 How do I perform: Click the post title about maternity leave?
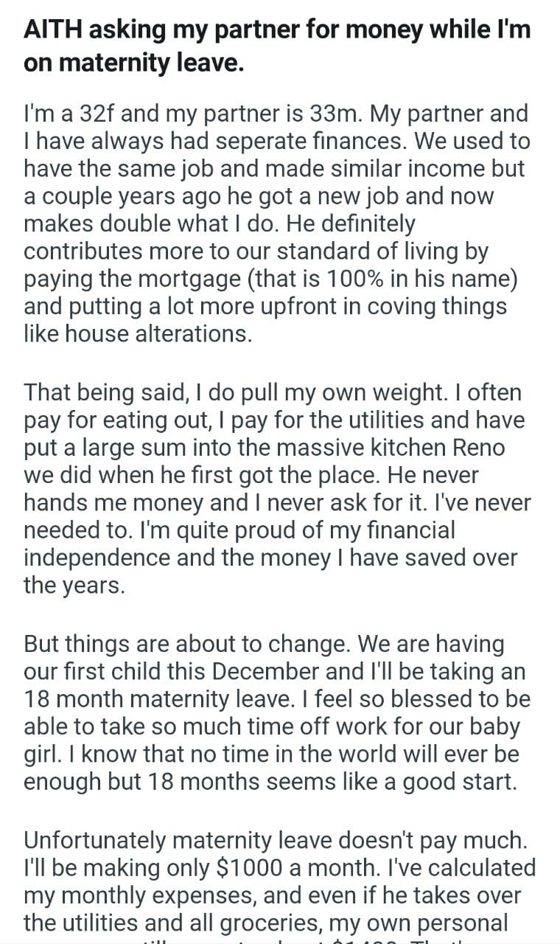[277, 46]
